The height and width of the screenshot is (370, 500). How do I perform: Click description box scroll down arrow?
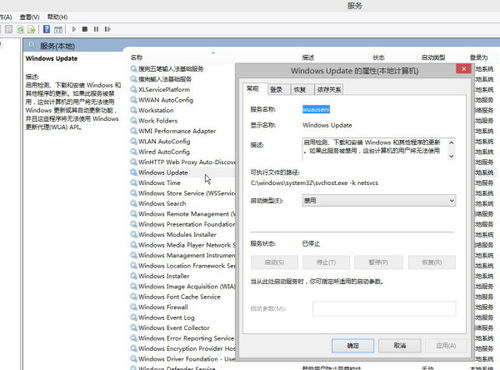(x=451, y=156)
